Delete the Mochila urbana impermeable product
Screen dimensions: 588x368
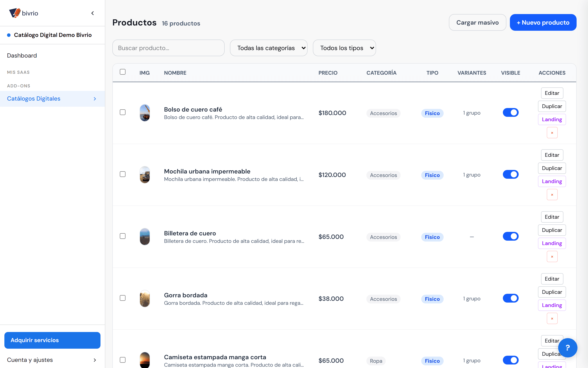pyautogui.click(x=552, y=195)
